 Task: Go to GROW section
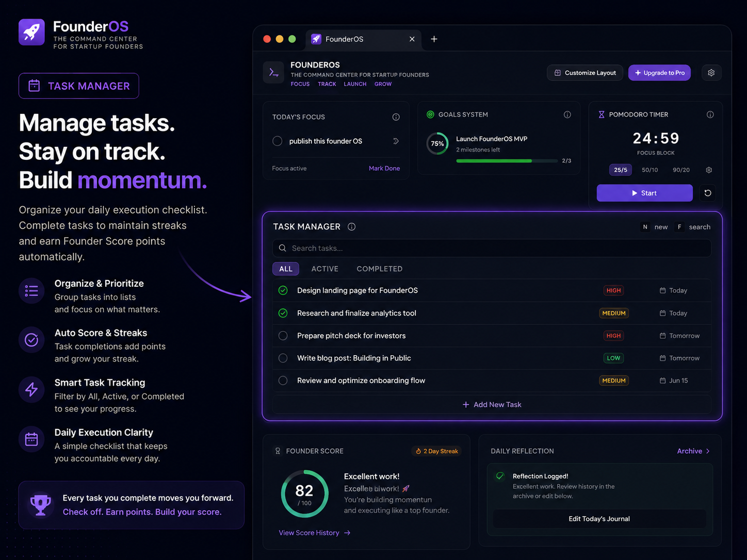coord(383,84)
